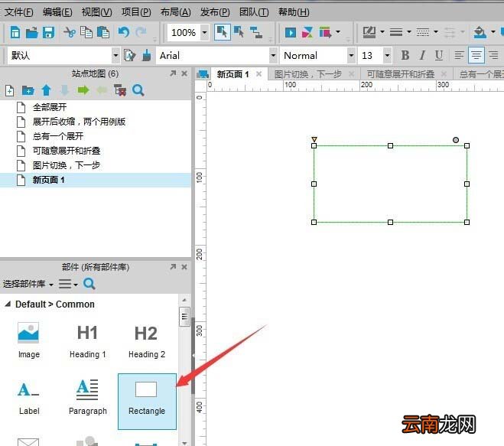Select the Connector mode tool

coord(256,32)
